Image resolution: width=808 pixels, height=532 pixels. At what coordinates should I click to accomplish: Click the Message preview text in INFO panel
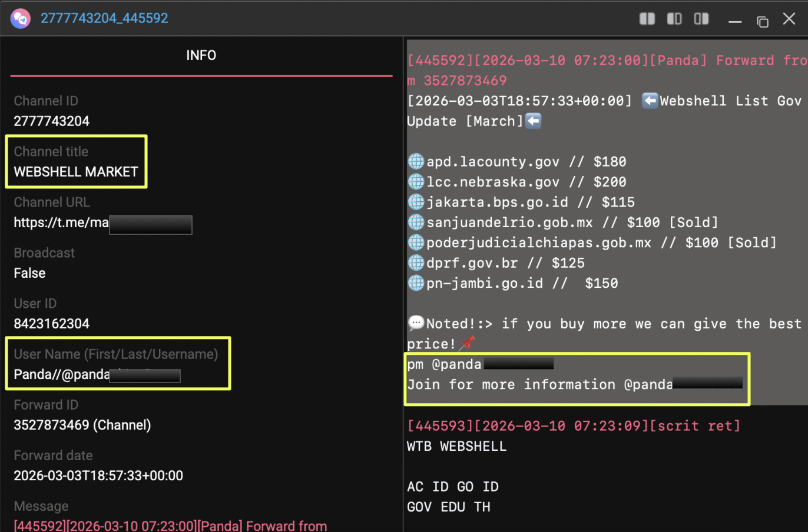pyautogui.click(x=170, y=525)
